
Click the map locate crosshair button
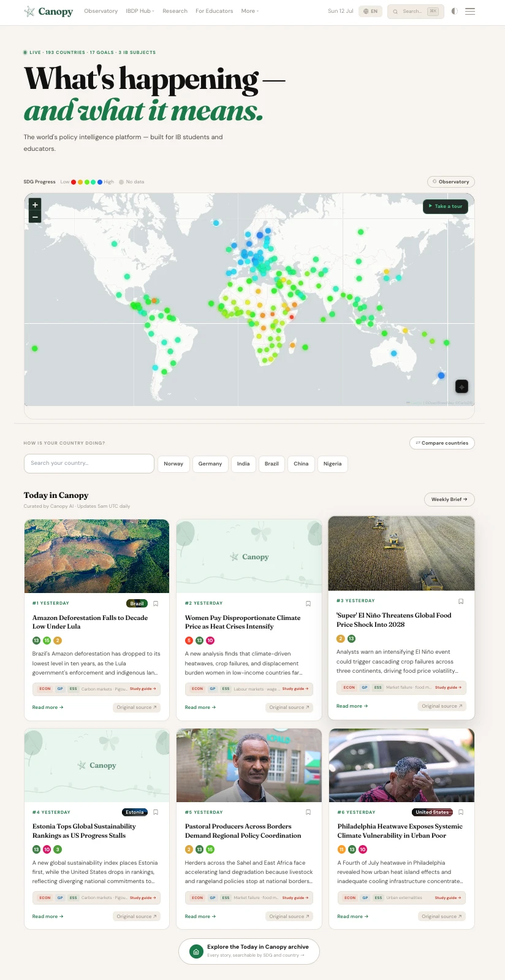click(x=461, y=386)
